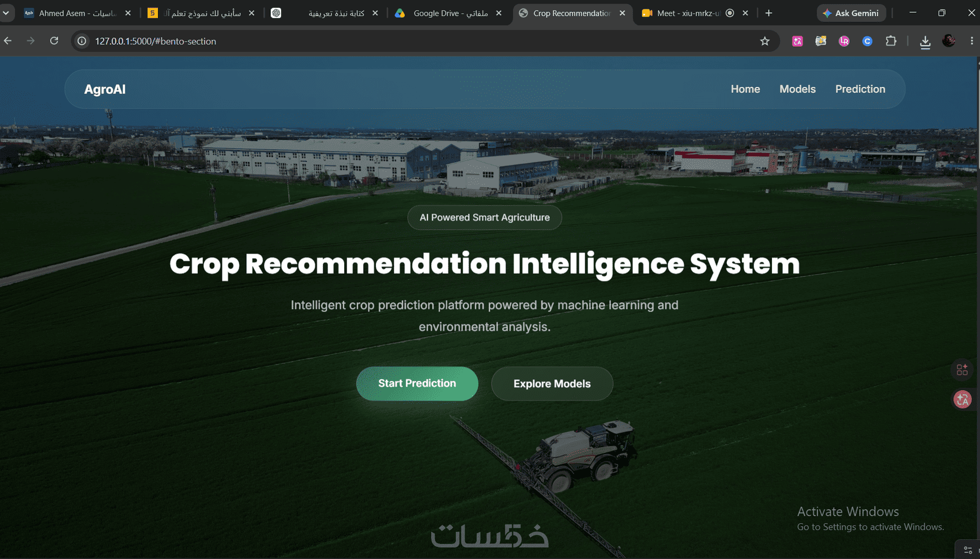Open the Downloads arrow icon in the toolbar
Screen dimensions: 980x559
925,41
